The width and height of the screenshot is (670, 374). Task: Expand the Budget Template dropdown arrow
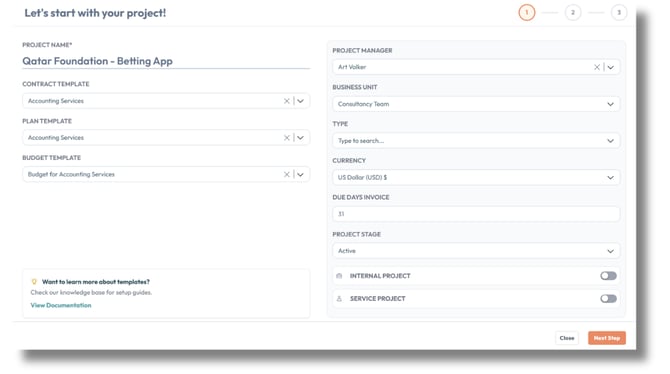click(x=300, y=174)
